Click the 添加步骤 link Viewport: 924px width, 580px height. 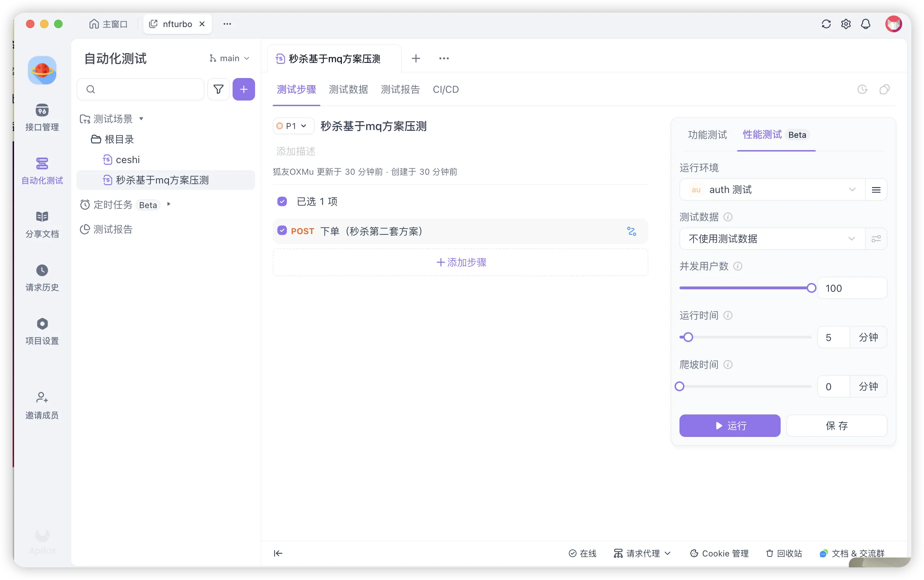[x=461, y=262]
